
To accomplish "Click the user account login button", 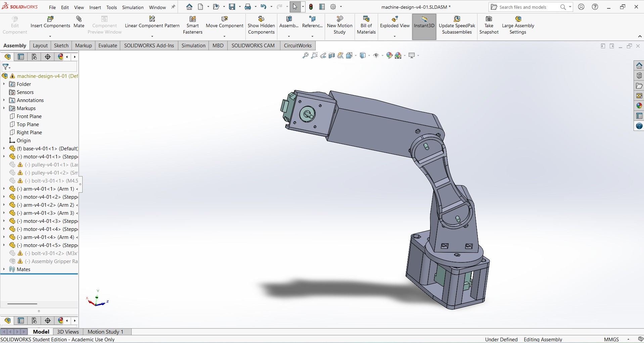I will (581, 7).
